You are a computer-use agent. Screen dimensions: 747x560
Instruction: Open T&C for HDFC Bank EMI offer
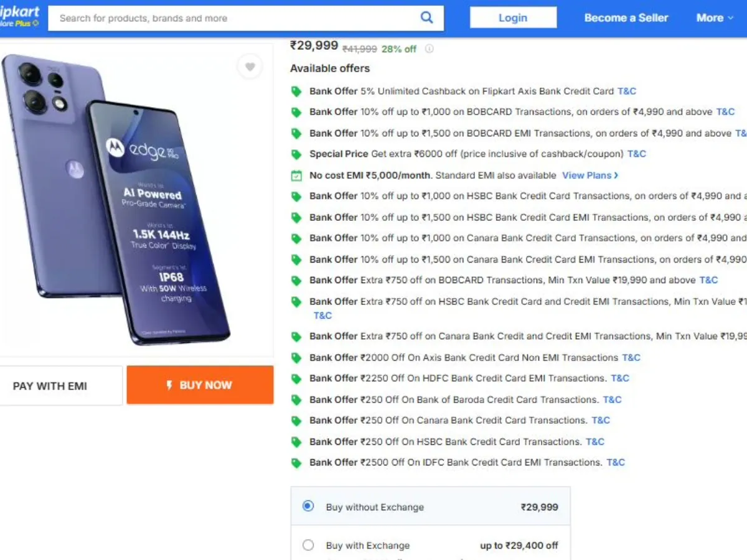tap(620, 378)
